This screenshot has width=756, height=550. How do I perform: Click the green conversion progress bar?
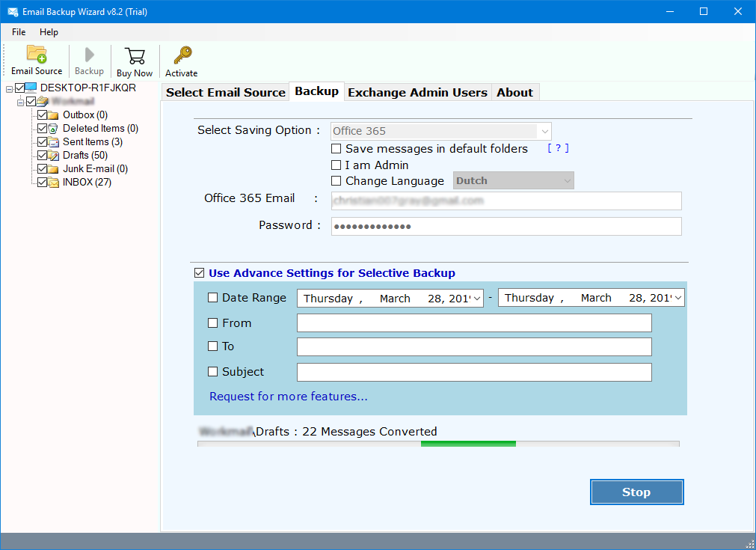point(468,444)
